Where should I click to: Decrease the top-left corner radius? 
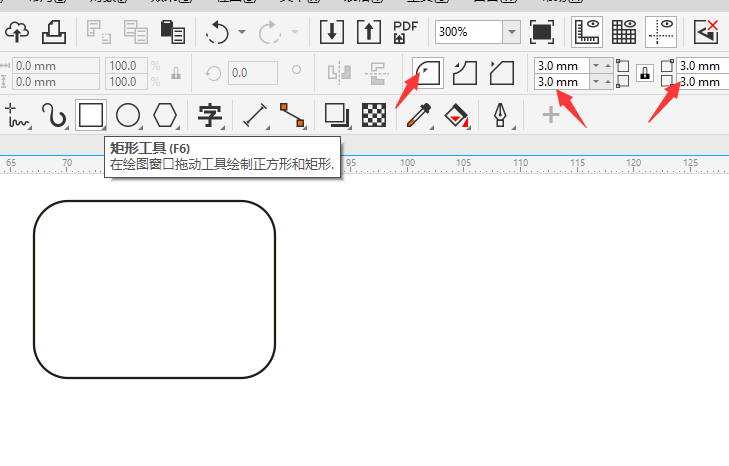[x=596, y=66]
